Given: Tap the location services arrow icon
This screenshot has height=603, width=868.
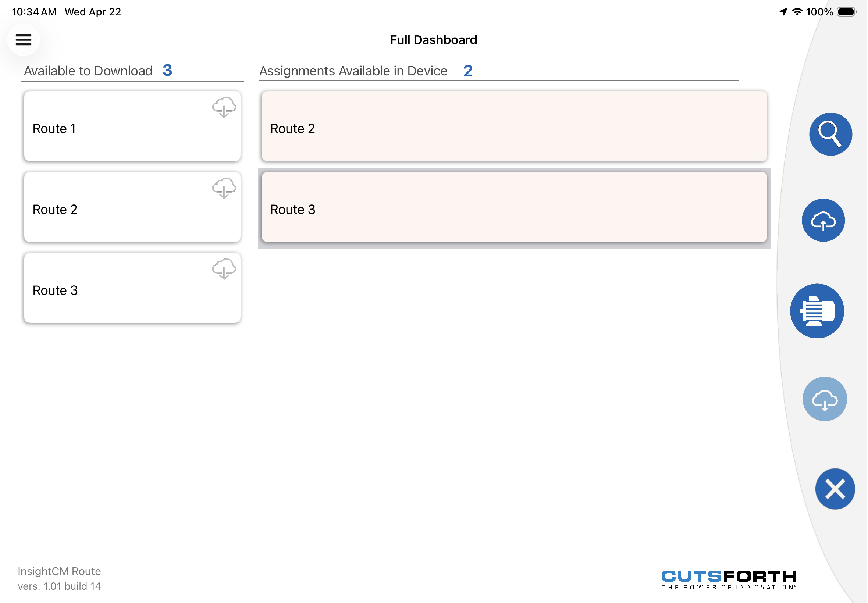Looking at the screenshot, I should (783, 12).
